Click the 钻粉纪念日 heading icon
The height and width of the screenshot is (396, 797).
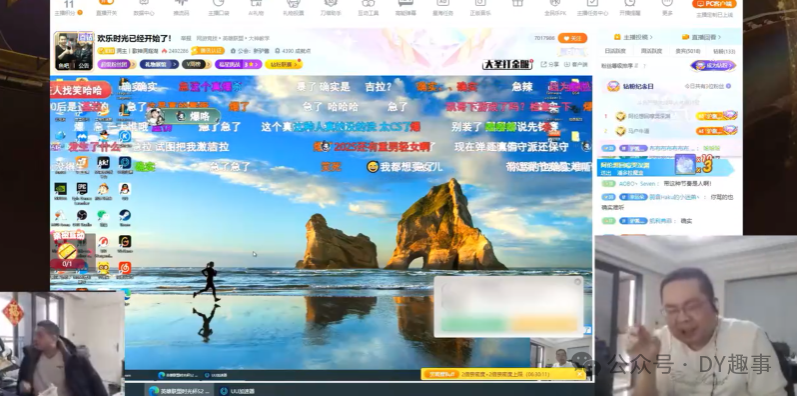point(614,86)
